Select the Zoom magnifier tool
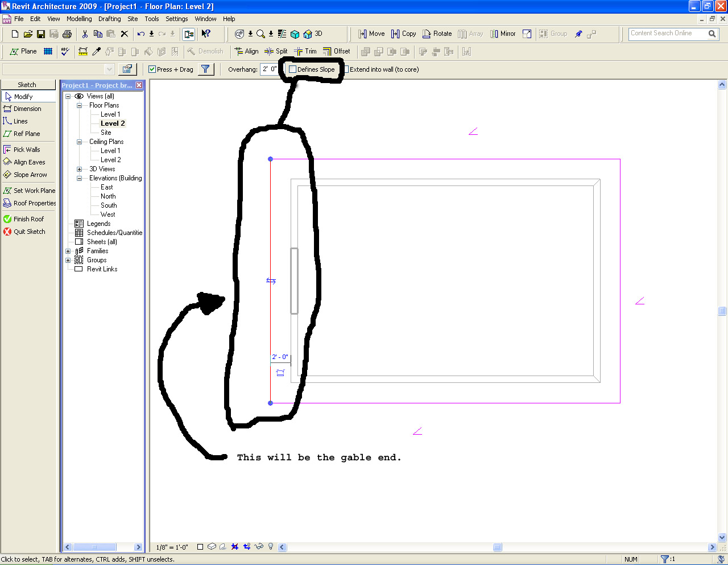Viewport: 728px width, 565px height. (x=260, y=34)
